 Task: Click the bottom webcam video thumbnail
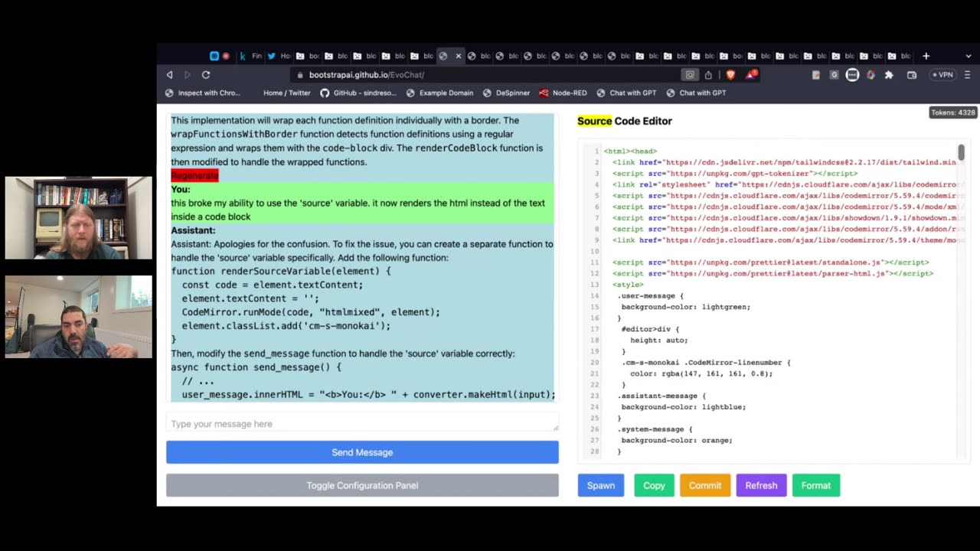pos(78,317)
